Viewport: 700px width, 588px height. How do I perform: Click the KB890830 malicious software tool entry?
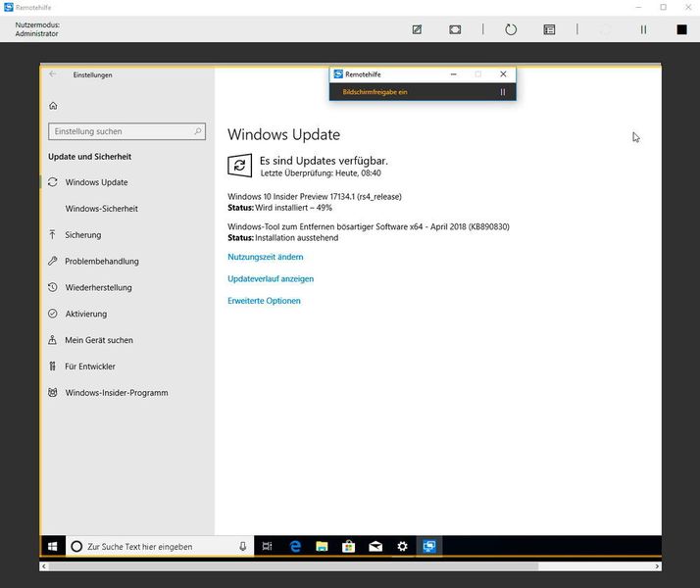pos(369,226)
